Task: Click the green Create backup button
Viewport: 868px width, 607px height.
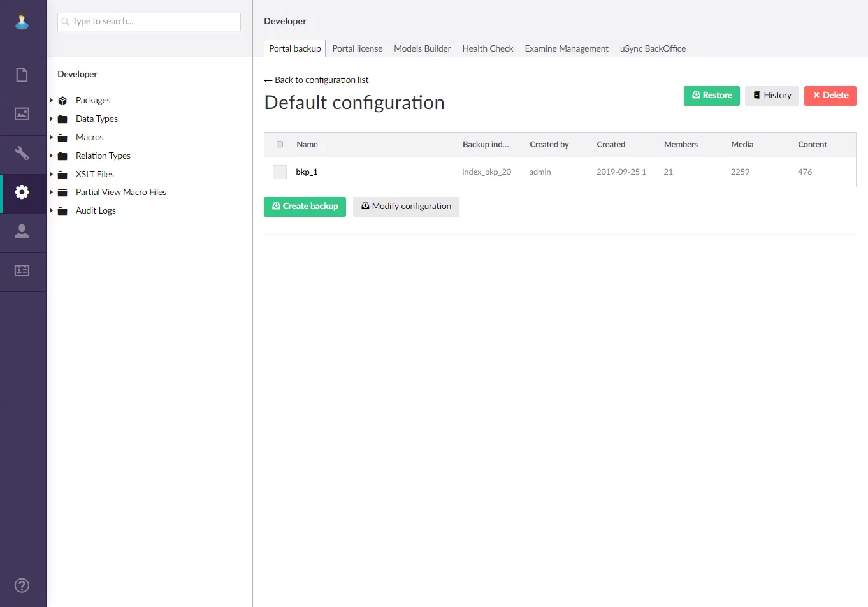Action: 305,207
